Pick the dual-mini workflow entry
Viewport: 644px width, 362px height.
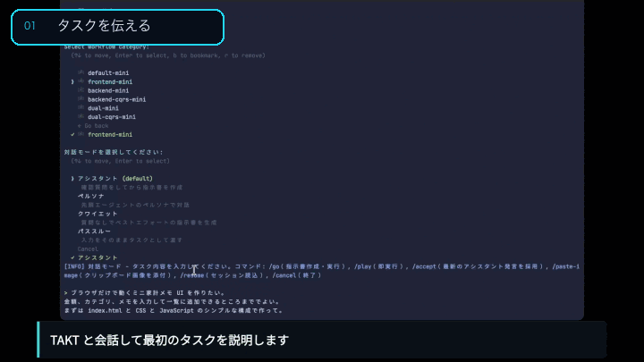[103, 108]
